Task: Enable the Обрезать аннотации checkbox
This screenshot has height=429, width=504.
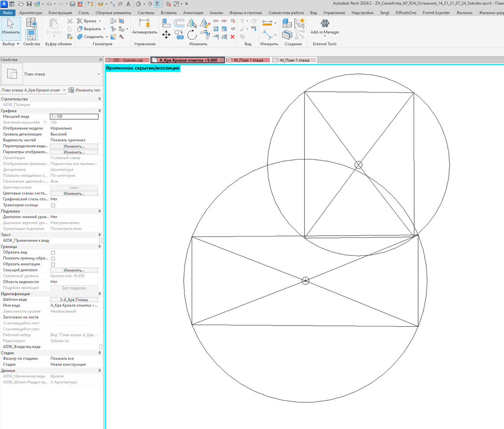Action: pyautogui.click(x=53, y=264)
